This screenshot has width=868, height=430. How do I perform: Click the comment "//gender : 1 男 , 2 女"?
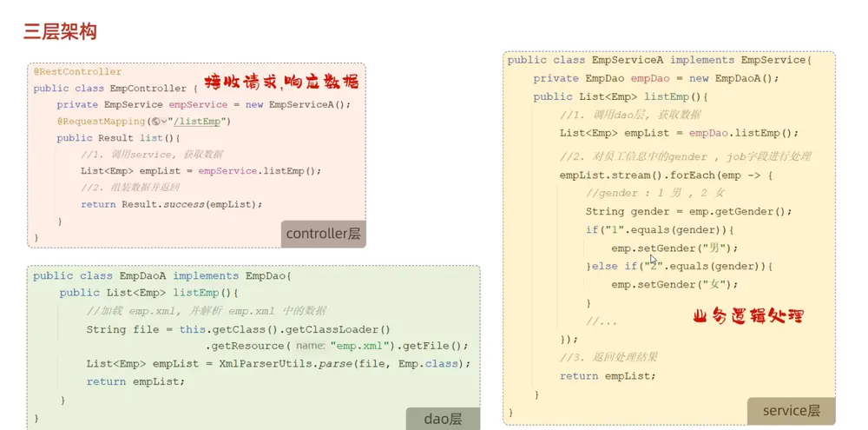point(655,194)
